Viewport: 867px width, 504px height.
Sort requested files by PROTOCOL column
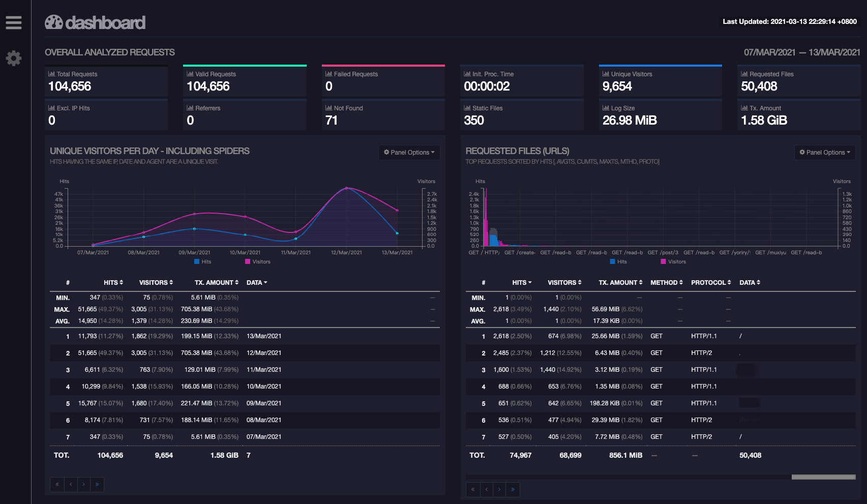[x=711, y=282]
